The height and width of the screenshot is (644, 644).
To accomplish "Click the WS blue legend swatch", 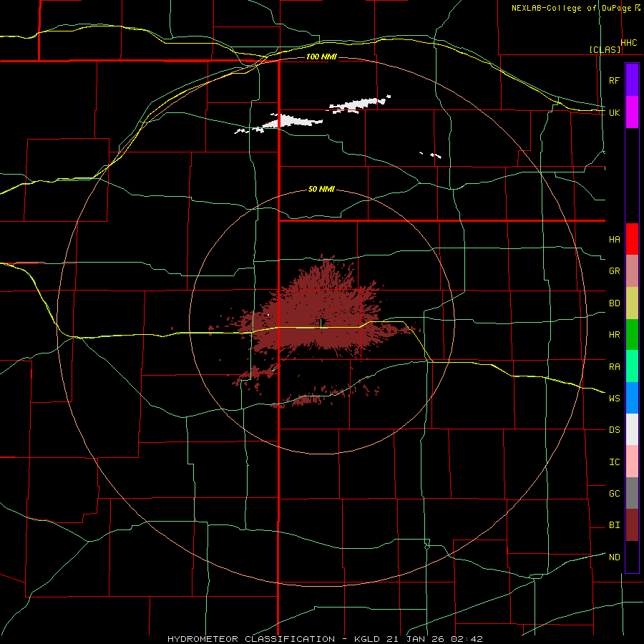I will (x=632, y=398).
